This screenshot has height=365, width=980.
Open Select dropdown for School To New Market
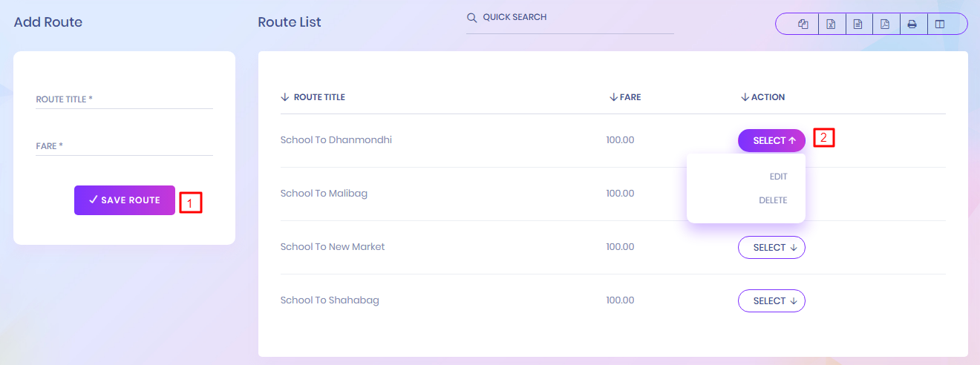(x=771, y=247)
